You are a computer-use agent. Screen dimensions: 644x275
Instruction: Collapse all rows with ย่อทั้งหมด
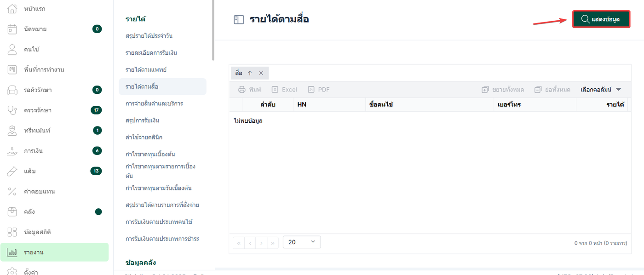(552, 90)
